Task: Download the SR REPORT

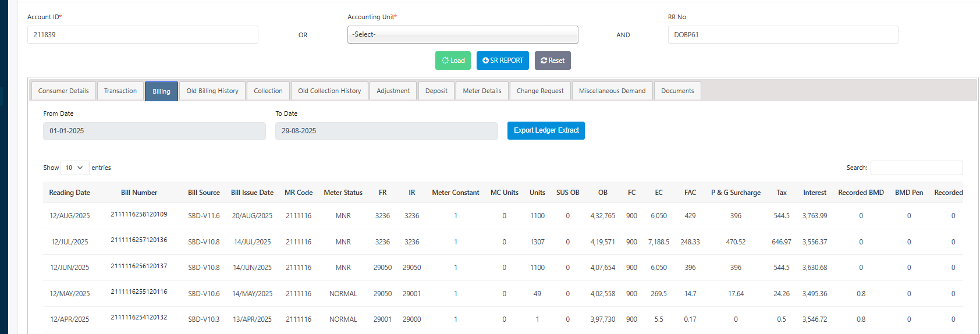Action: [502, 61]
